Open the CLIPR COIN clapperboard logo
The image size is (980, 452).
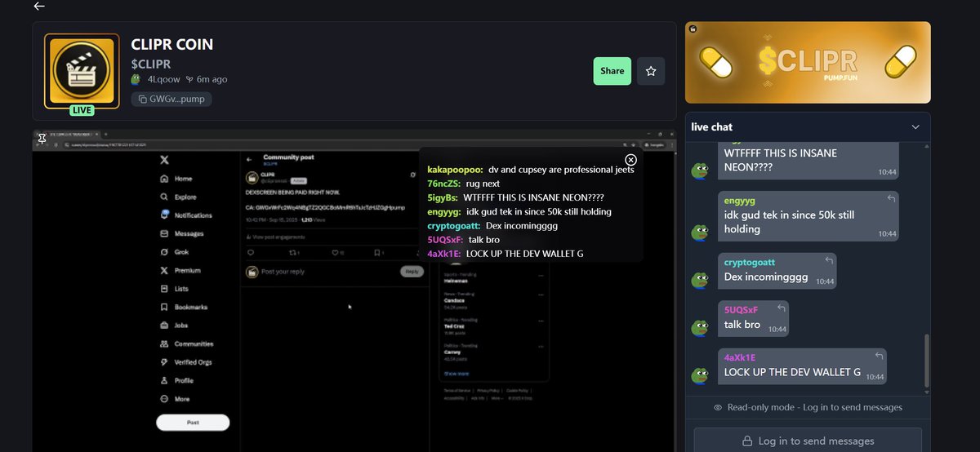(x=82, y=71)
